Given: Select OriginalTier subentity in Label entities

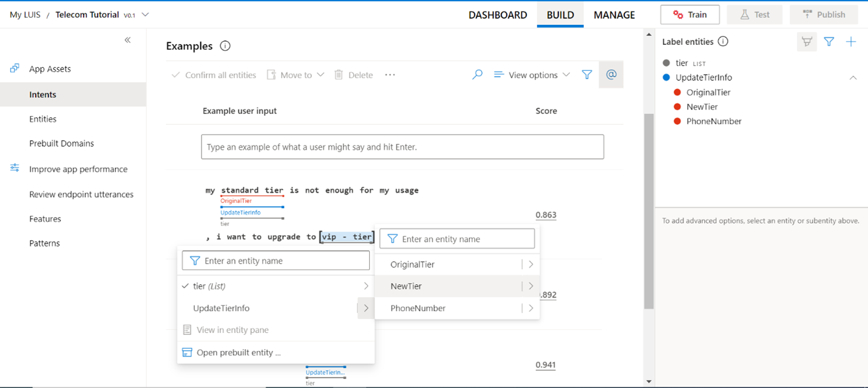Looking at the screenshot, I should (708, 92).
